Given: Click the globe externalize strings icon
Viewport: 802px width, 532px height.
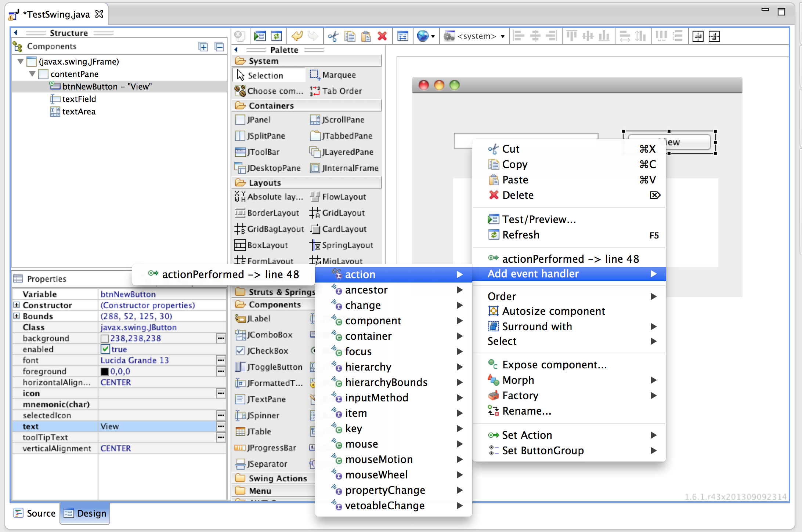Looking at the screenshot, I should coord(423,36).
